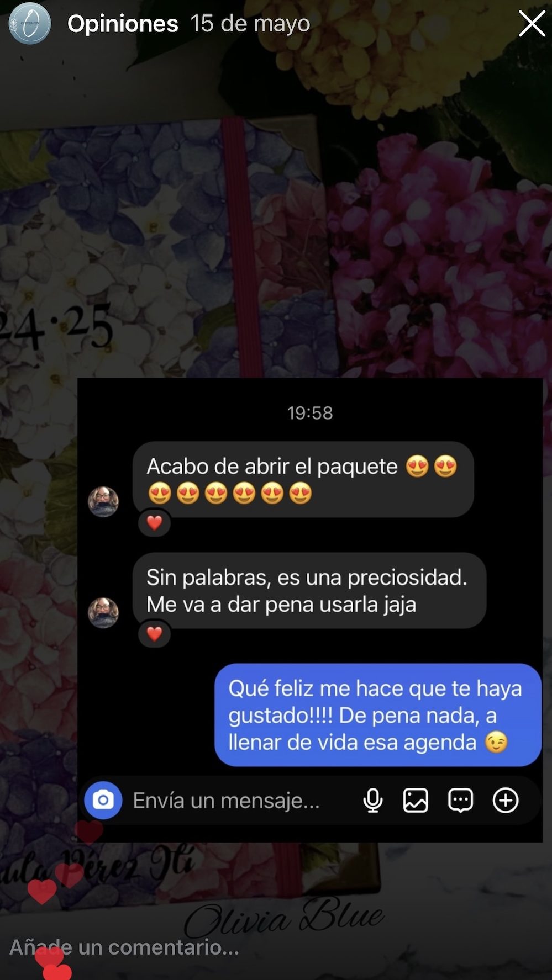Tap the chat bubble quick replies icon
This screenshot has height=980, width=552.
click(x=460, y=801)
